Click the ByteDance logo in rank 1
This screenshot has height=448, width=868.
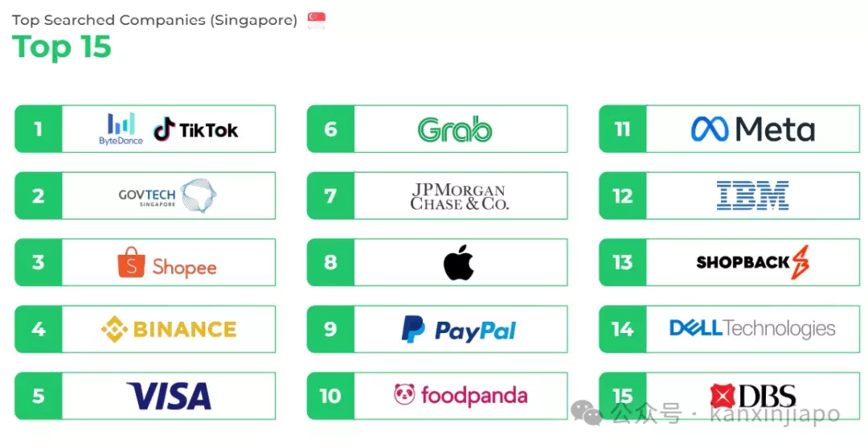121,129
